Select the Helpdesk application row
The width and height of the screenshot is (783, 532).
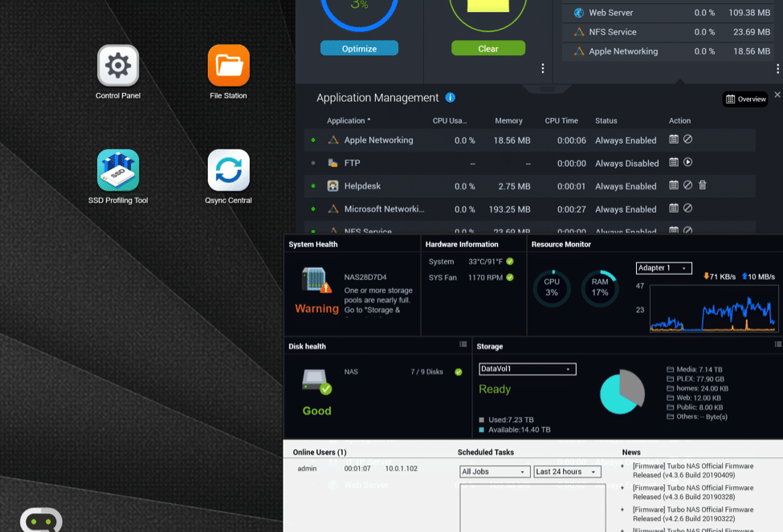point(530,186)
